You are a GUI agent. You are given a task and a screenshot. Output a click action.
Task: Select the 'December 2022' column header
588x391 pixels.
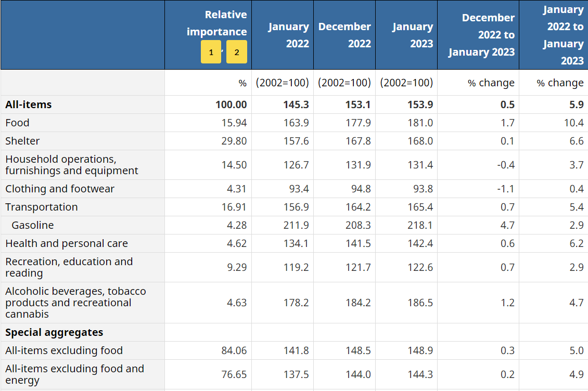[x=344, y=35]
